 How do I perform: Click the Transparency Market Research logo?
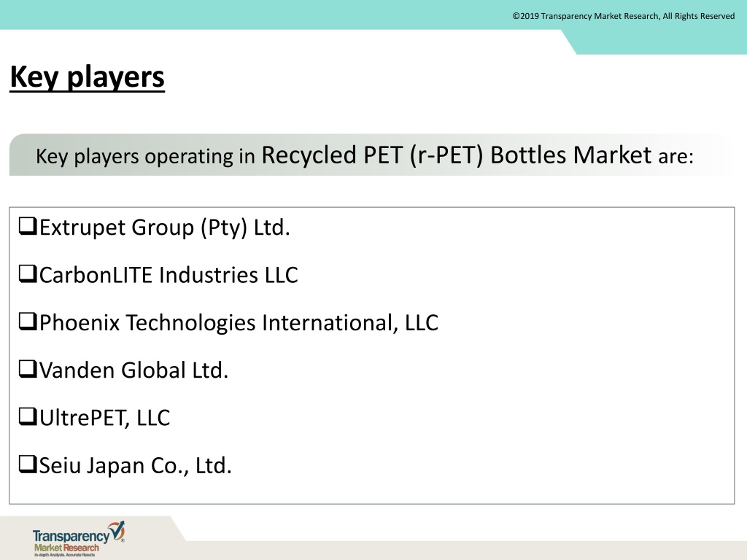click(79, 539)
